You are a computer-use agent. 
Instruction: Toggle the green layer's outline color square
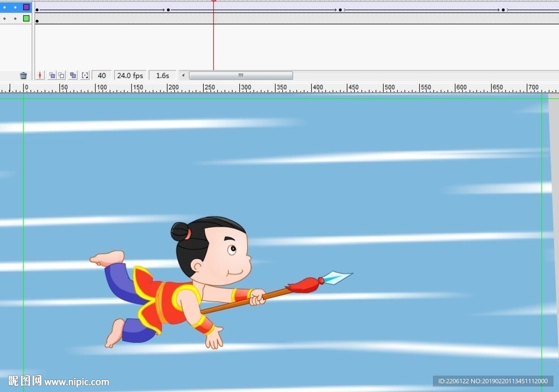(26, 18)
